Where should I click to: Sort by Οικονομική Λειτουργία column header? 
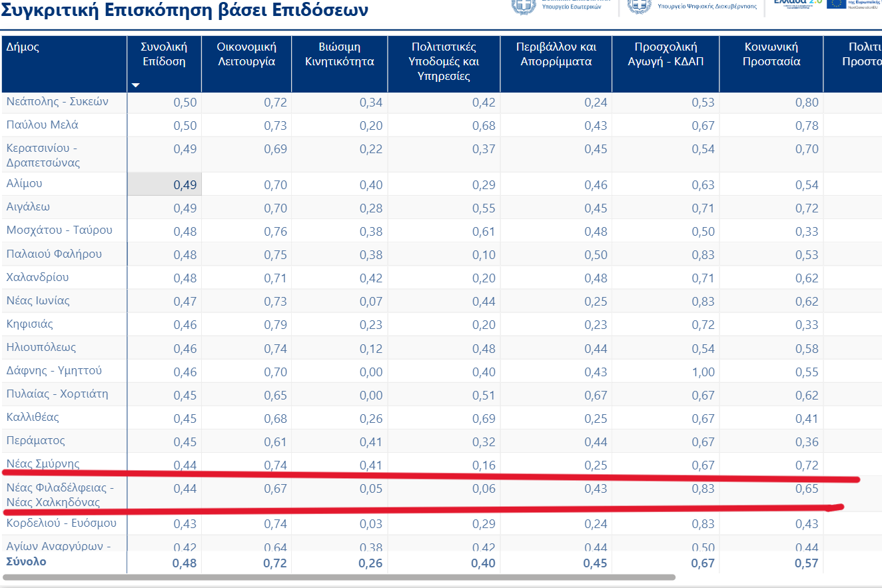click(x=246, y=54)
